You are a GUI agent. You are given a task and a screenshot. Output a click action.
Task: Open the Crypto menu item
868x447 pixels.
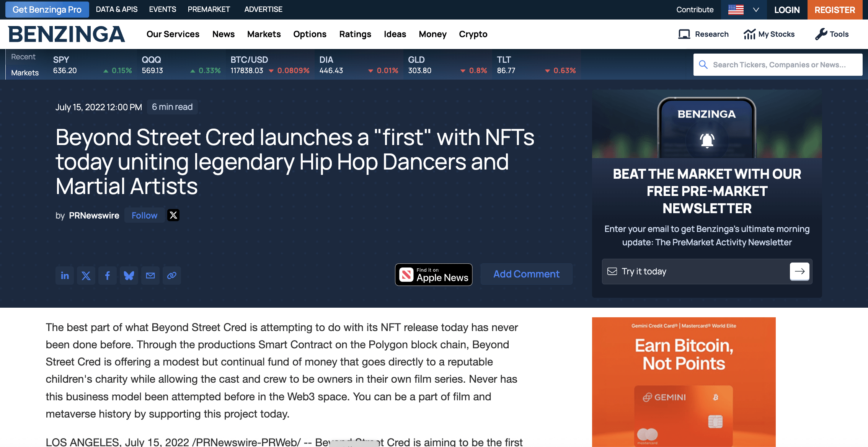[473, 34]
